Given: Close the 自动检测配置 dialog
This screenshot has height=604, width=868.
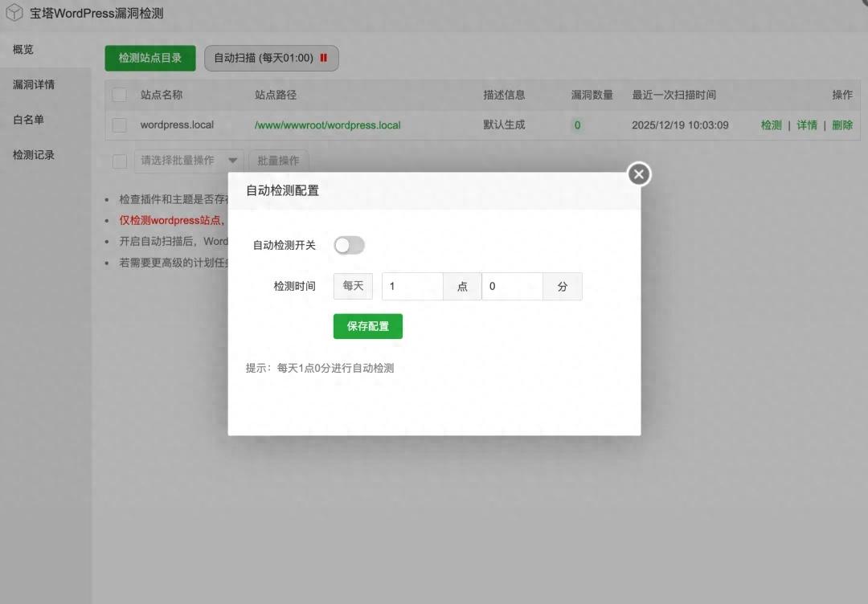Looking at the screenshot, I should [x=638, y=173].
